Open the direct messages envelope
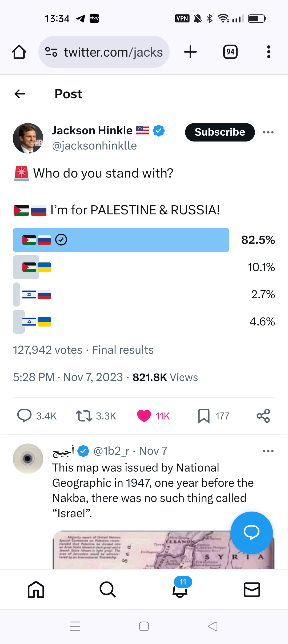The image size is (288, 644). point(252,590)
